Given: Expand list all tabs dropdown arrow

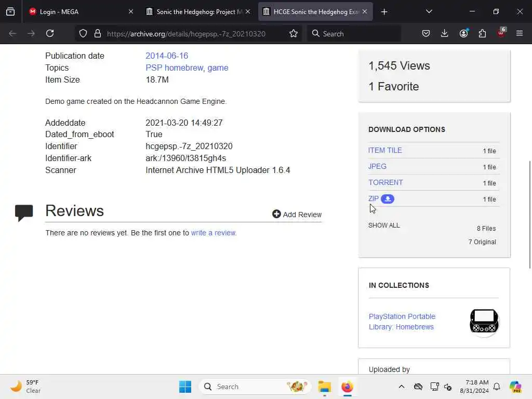Looking at the screenshot, I should (x=429, y=11).
